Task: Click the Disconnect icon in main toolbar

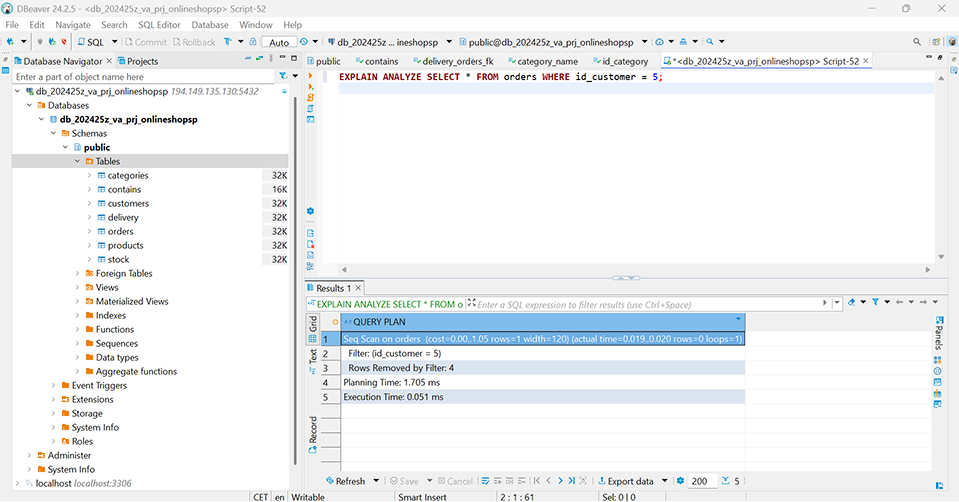Action: [65, 42]
